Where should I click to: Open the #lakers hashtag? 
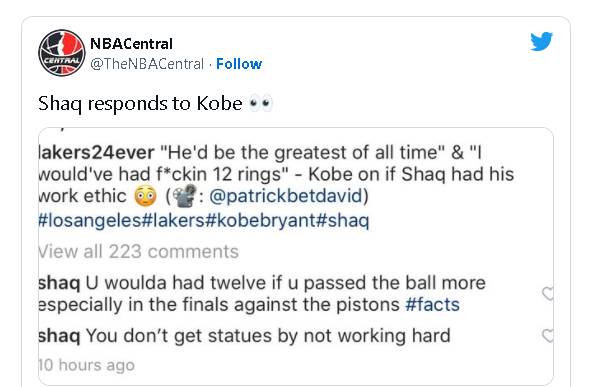pos(173,220)
